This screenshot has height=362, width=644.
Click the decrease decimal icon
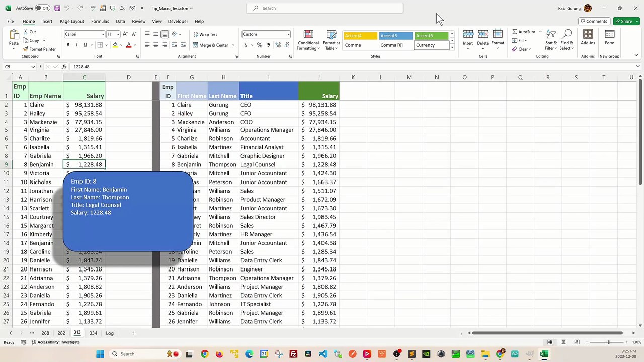[286, 45]
